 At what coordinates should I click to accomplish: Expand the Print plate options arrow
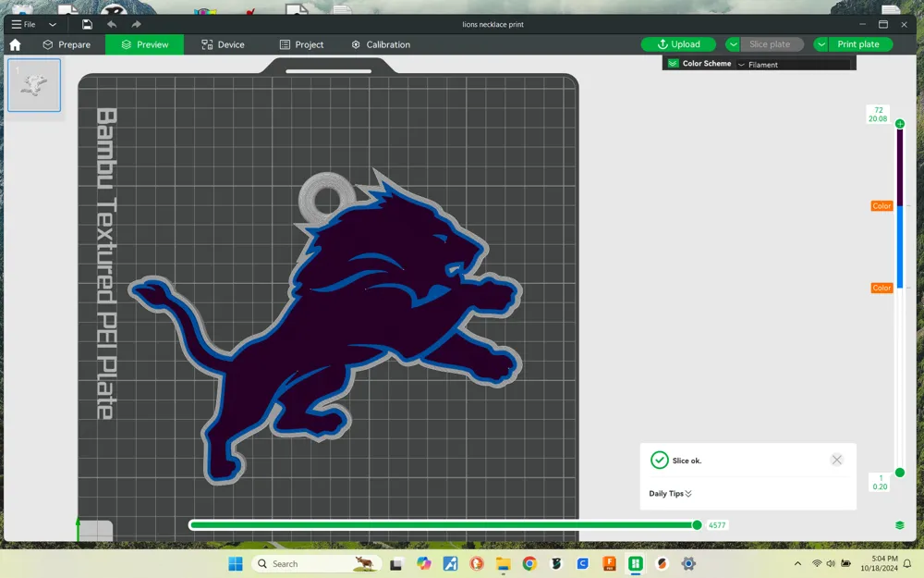point(821,44)
